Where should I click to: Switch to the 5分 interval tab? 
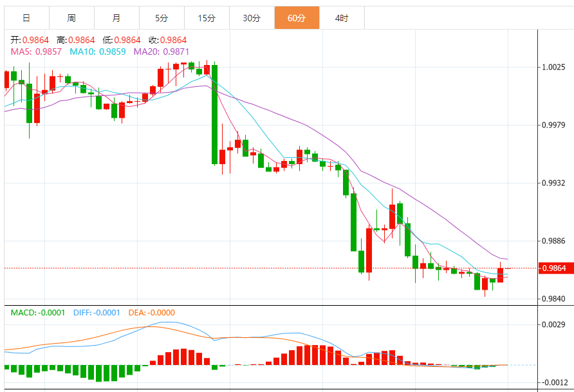pos(162,18)
